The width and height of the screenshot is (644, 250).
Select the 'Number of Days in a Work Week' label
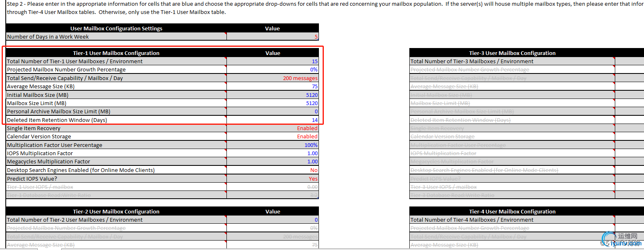(48, 37)
